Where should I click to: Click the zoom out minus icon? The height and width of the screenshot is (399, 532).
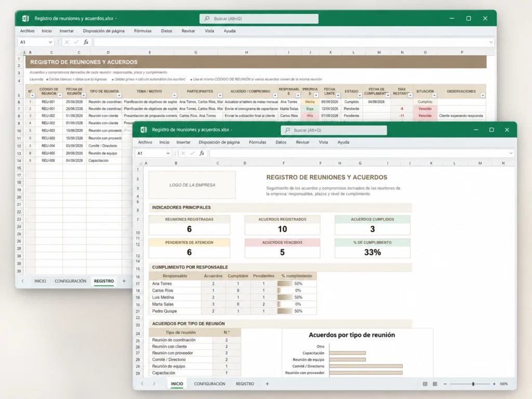445,384
